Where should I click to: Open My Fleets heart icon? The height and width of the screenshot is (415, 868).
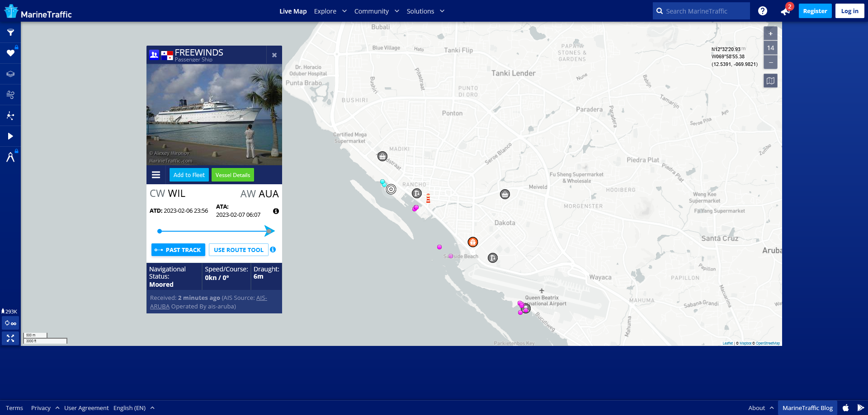tap(10, 53)
